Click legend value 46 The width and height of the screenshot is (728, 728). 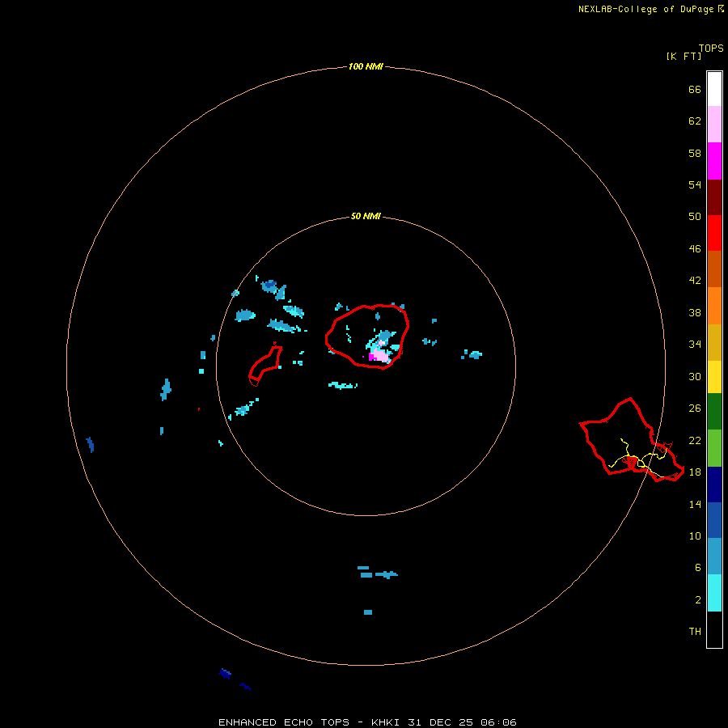click(695, 249)
